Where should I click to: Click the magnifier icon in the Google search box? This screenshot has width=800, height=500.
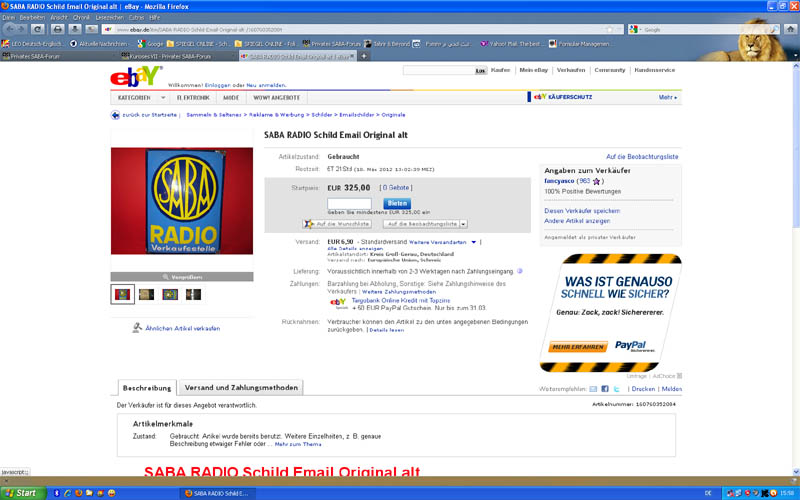tap(774, 30)
